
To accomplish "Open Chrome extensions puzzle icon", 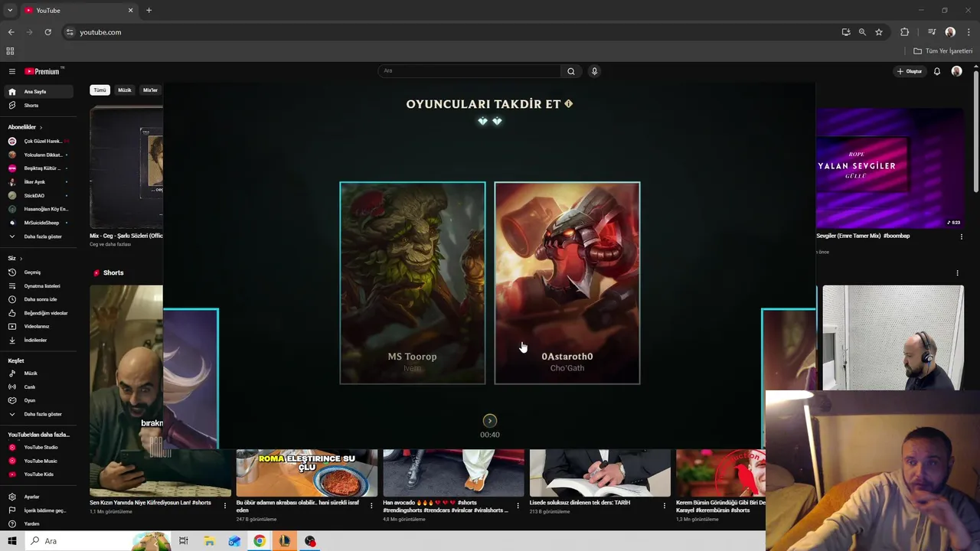I will [x=904, y=32].
